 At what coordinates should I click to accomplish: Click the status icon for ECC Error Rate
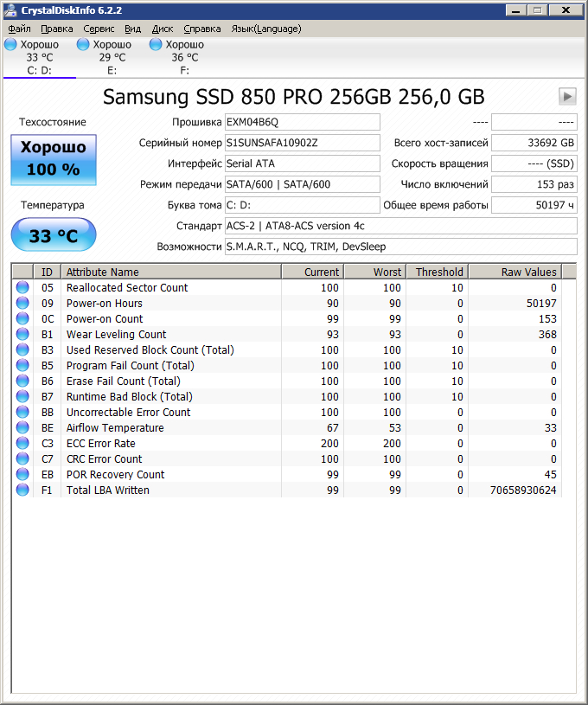(x=22, y=443)
